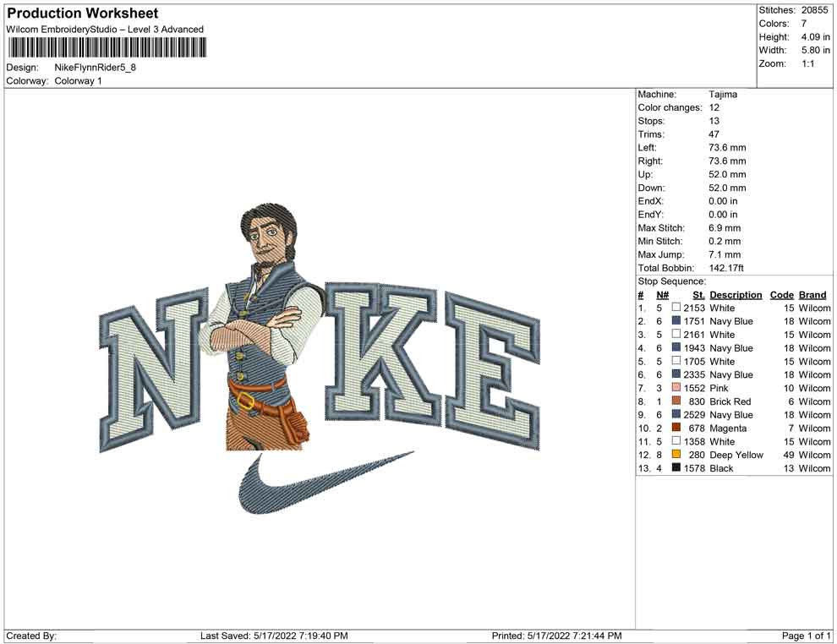Click the Max Jump value 7.1 mm
The image size is (837, 644).
[725, 254]
